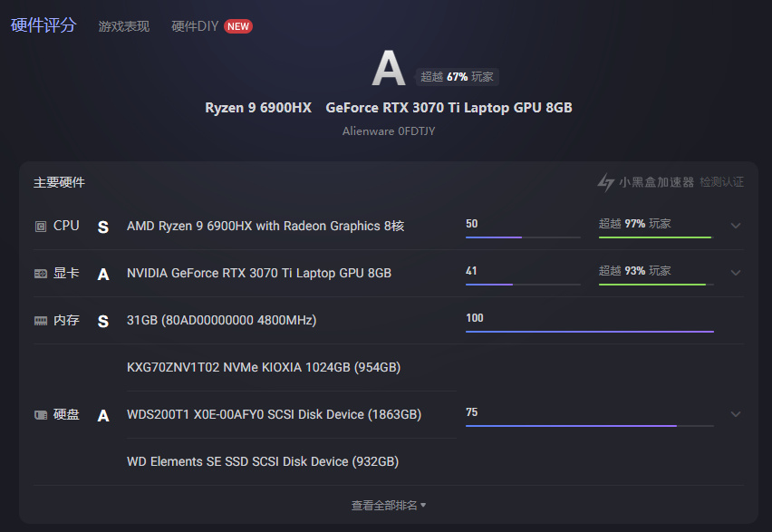Viewport: 772px width, 532px height.
Task: Expand the 硬盘 row chevron
Action: (736, 414)
